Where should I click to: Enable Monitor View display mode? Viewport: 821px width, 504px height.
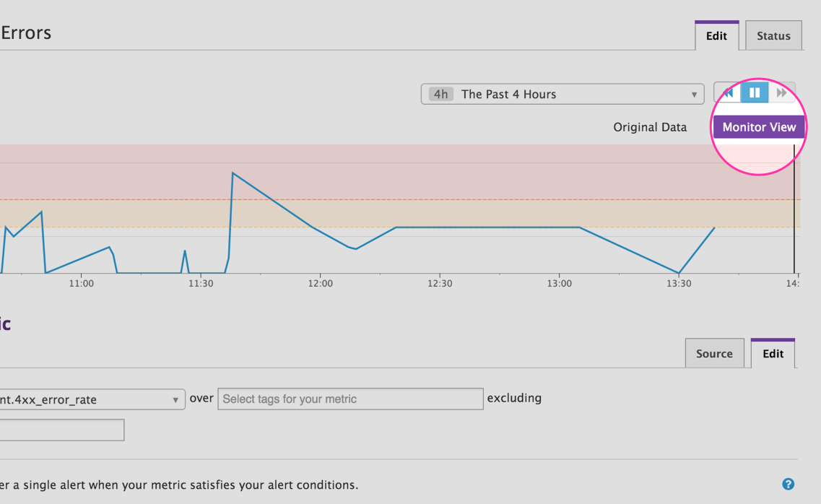pos(759,126)
